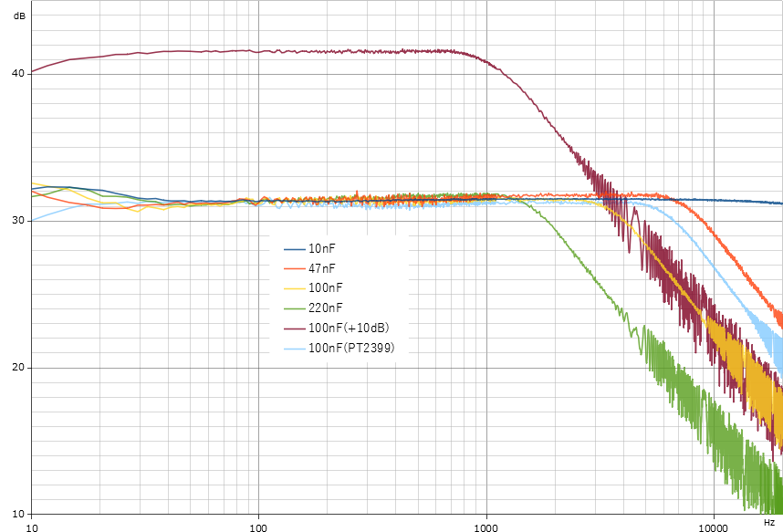783x532 pixels.
Task: Click the 47nF legend label
Action: [321, 268]
